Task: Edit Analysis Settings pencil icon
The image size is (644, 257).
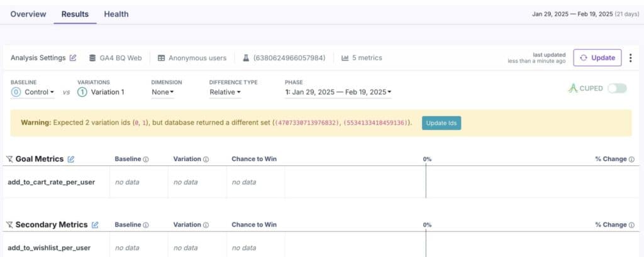Action: coord(73,58)
